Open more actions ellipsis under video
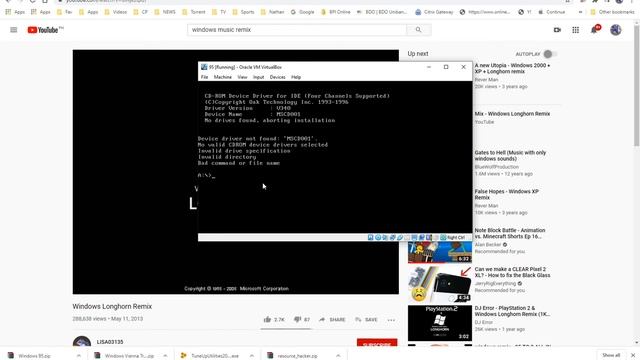640x360 pixels. [391, 320]
